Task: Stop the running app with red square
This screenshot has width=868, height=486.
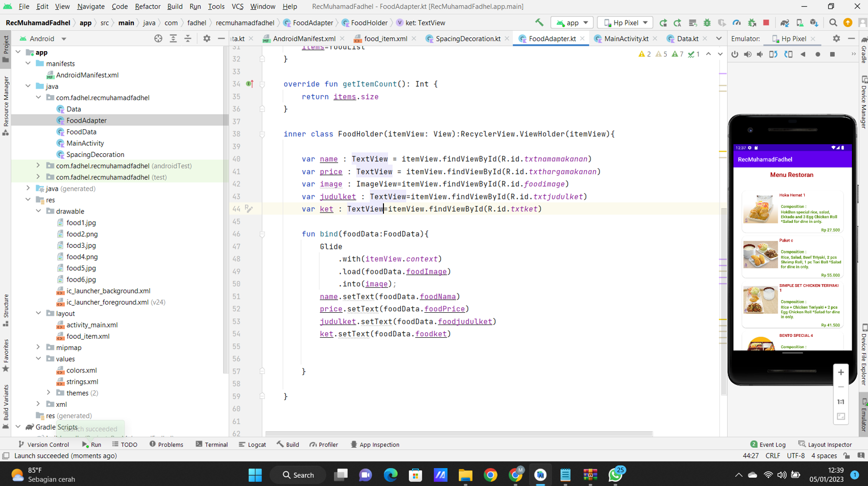Action: [766, 22]
